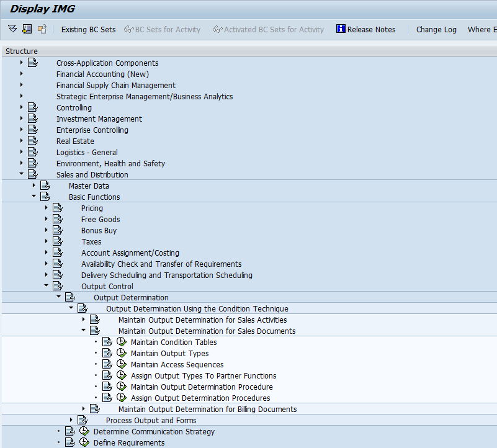Open documentation icon for Output Control

[57, 286]
